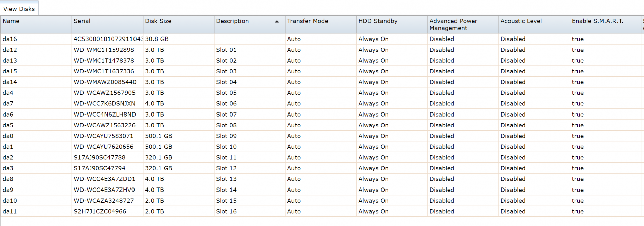
Task: Click the HDD Standby column header
Action: pyautogui.click(x=392, y=24)
